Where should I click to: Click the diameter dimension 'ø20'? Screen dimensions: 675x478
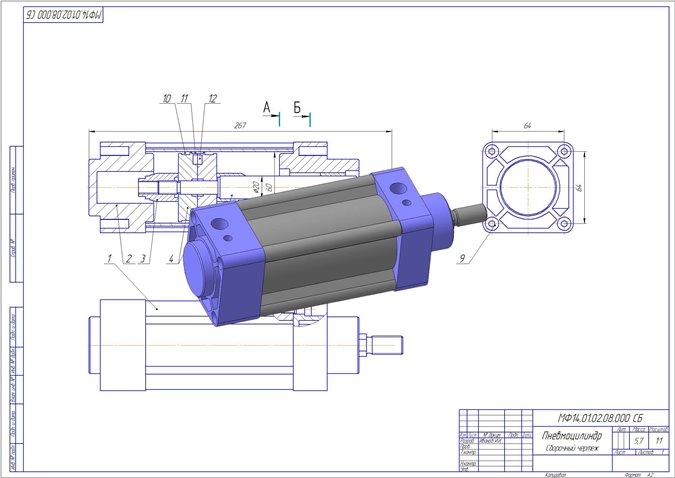(x=255, y=186)
